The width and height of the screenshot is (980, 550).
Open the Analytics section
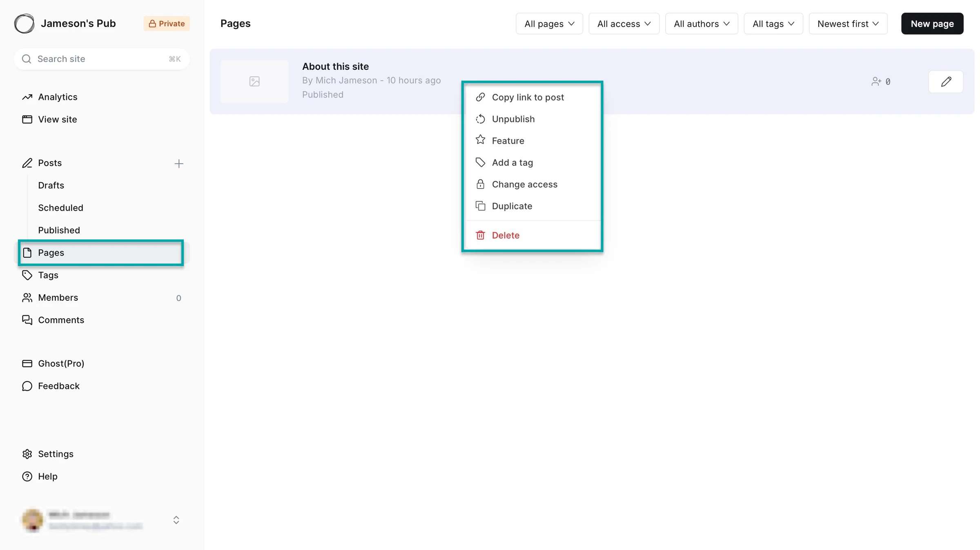(49, 97)
